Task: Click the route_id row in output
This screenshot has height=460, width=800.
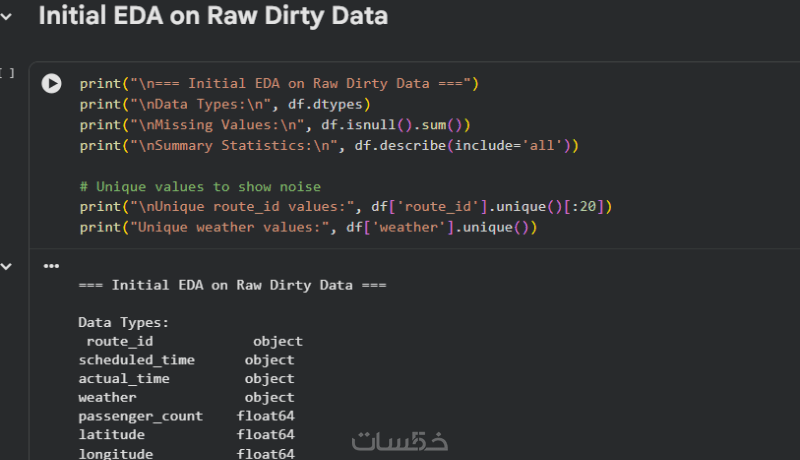Action: 194,341
